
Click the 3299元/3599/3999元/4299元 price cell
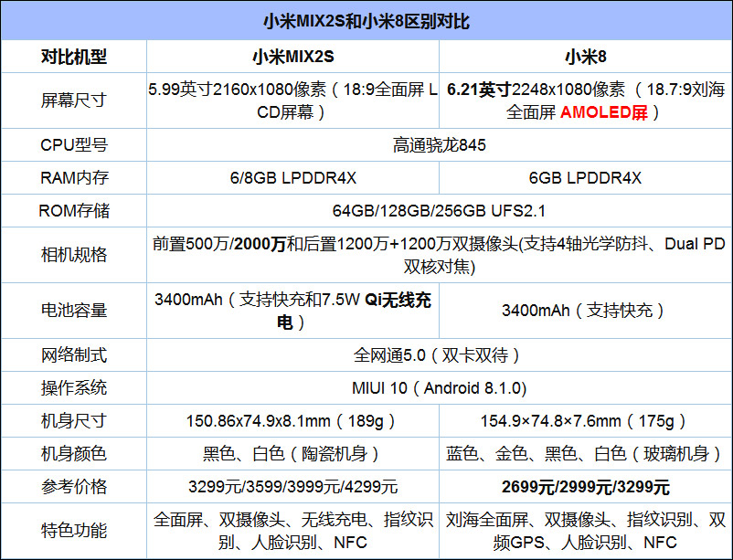click(x=293, y=487)
